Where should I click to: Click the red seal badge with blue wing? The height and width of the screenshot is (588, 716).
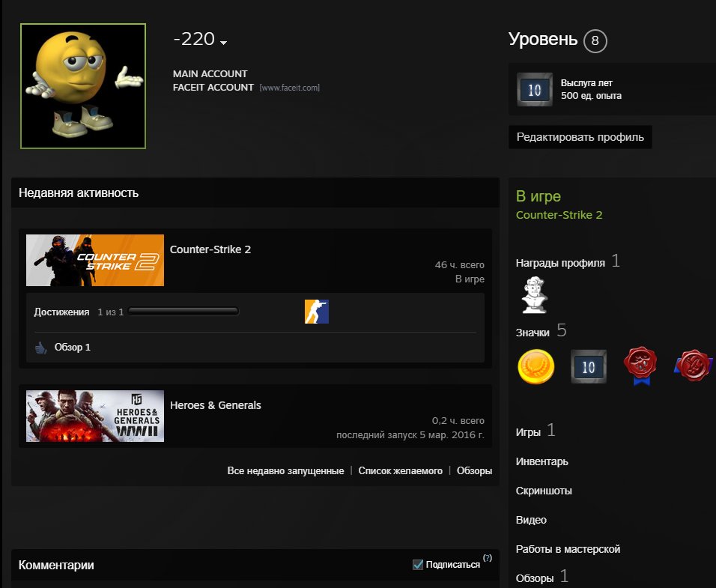[x=693, y=366]
